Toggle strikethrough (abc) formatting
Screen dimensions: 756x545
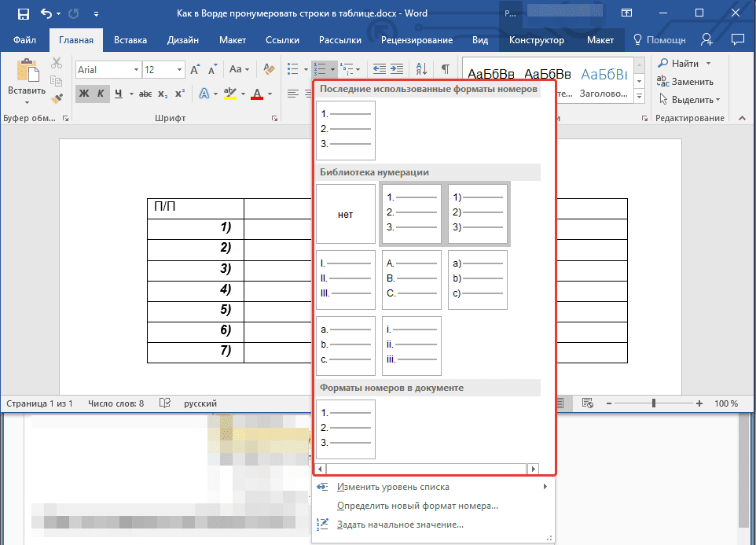tap(145, 94)
